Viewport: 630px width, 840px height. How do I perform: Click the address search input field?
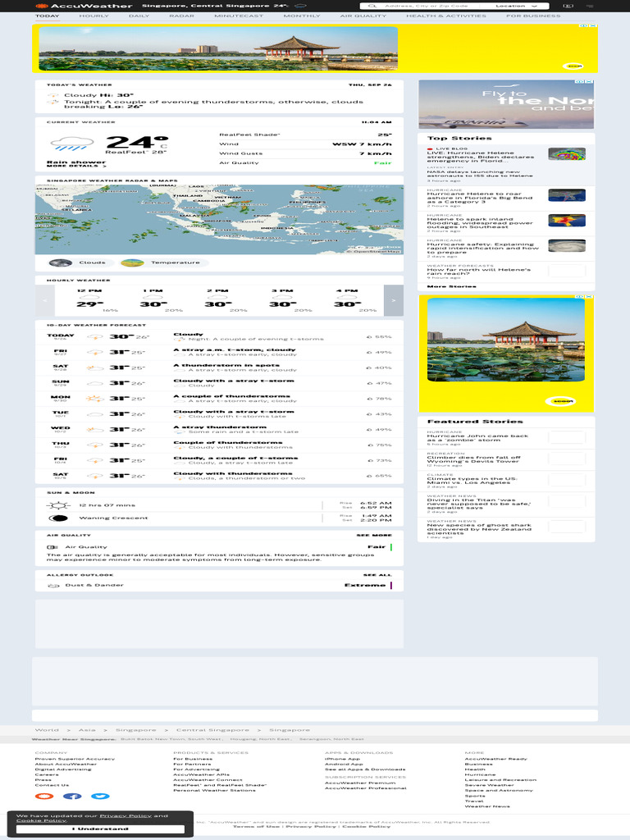(426, 6)
